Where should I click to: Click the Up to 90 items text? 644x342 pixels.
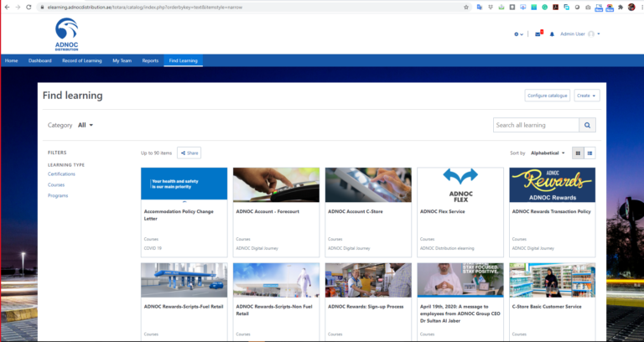coord(156,153)
